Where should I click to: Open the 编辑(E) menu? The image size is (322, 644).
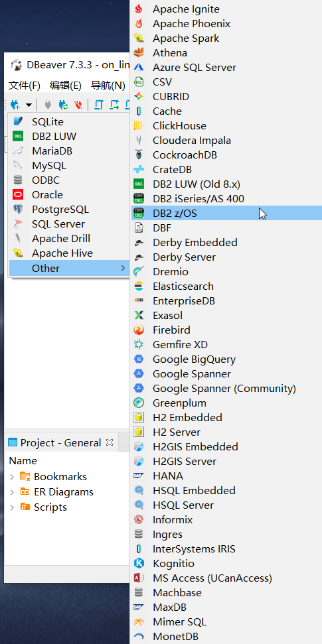tap(66, 86)
